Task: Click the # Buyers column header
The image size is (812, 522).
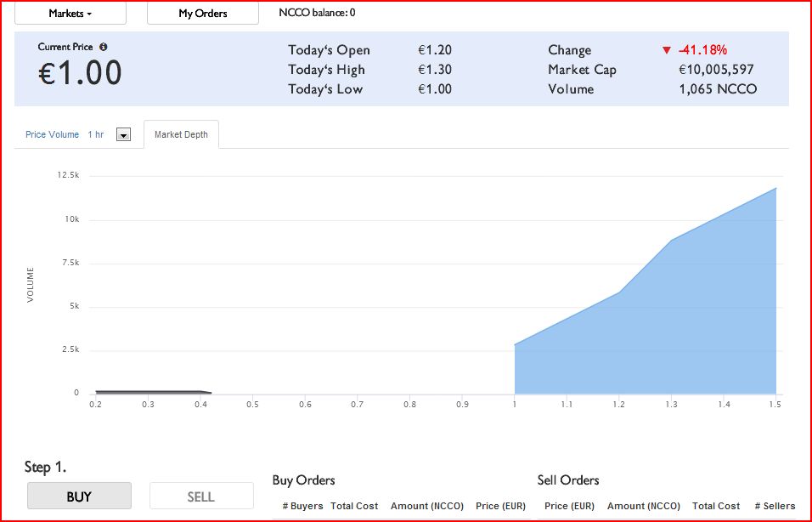Action: click(302, 506)
